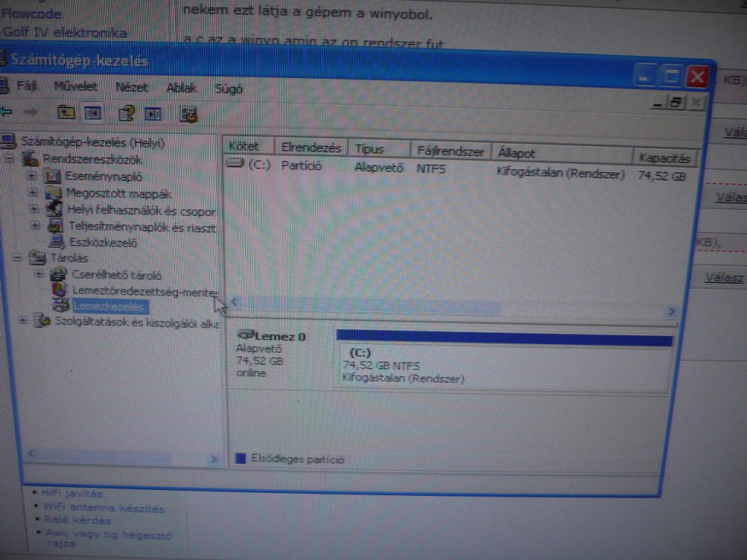Open the Help toolbar icon
Viewport: 747px width, 560px height.
click(x=127, y=113)
